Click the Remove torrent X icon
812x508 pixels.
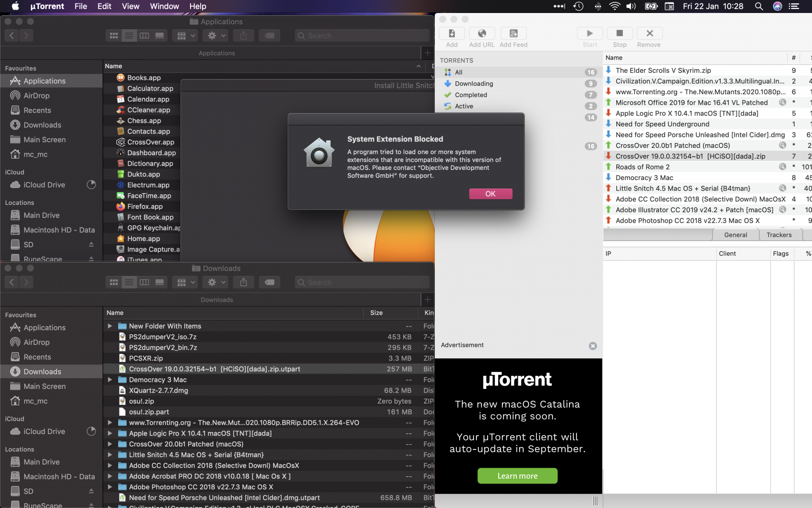(x=649, y=33)
